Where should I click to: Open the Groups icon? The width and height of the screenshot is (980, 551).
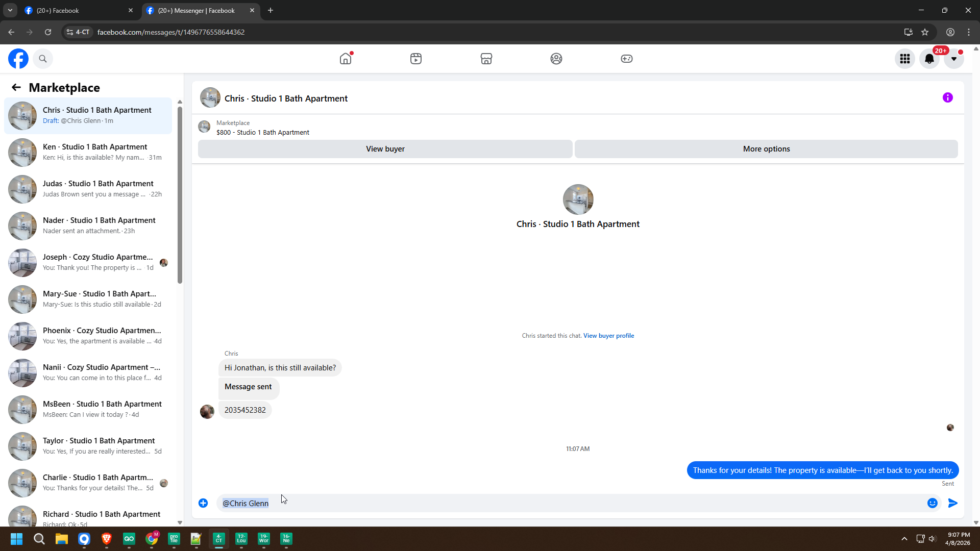[x=556, y=59]
